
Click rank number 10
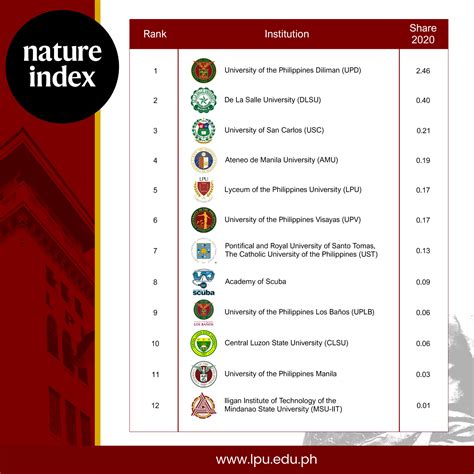tap(155, 343)
